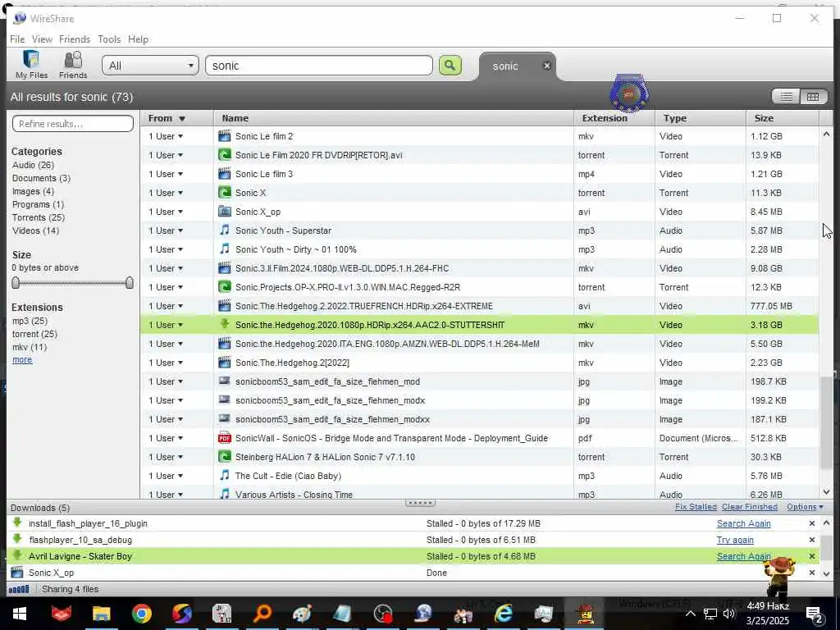The image size is (840, 630).
Task: Sort results by Extension column
Action: coord(614,118)
